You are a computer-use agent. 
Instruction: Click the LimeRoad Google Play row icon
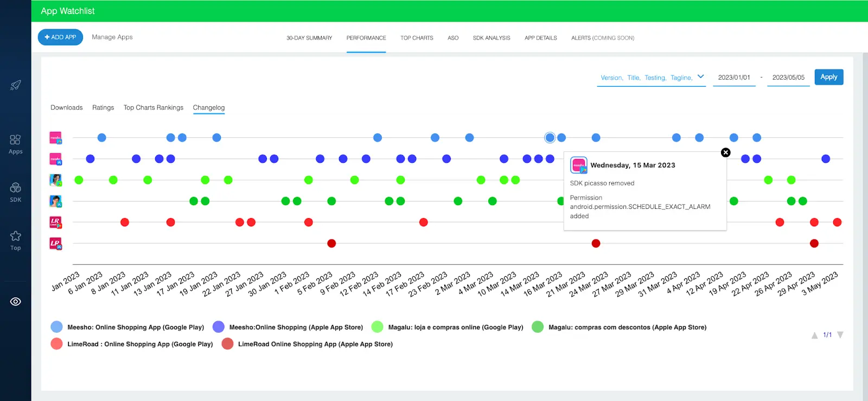pos(55,222)
